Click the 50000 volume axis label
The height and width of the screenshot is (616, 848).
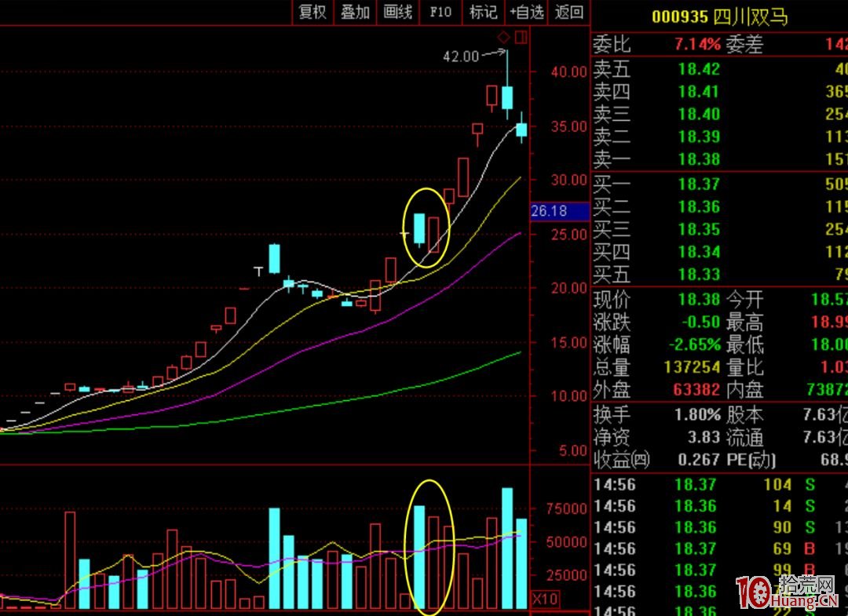pyautogui.click(x=566, y=542)
